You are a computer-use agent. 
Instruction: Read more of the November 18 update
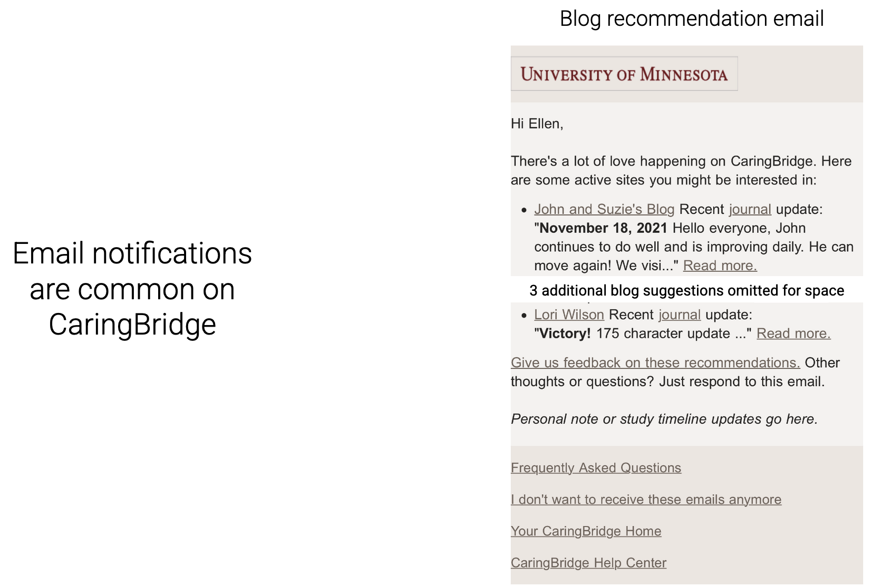point(720,266)
